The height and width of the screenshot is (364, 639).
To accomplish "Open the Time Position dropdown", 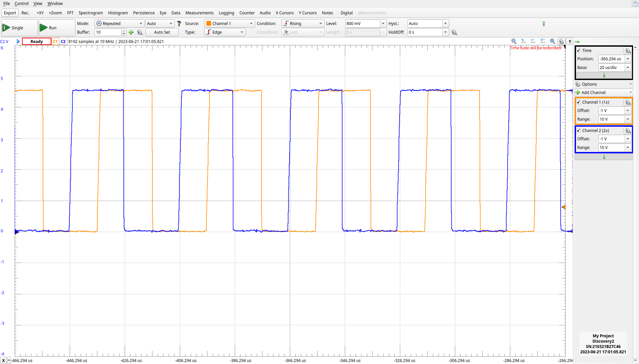I will coord(628,59).
